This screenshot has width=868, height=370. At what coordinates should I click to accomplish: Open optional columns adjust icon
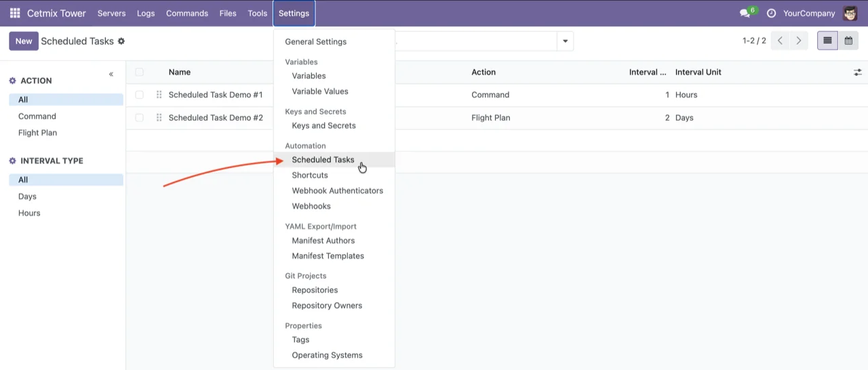[858, 72]
